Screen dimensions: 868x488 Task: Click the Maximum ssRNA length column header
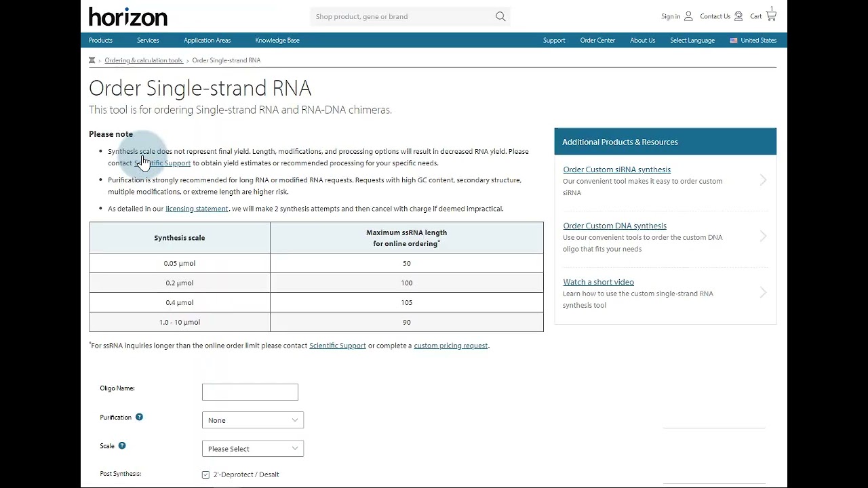(x=407, y=238)
